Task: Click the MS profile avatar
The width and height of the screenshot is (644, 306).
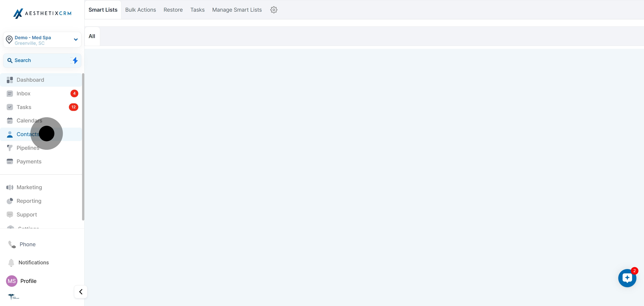Action: coord(11,281)
